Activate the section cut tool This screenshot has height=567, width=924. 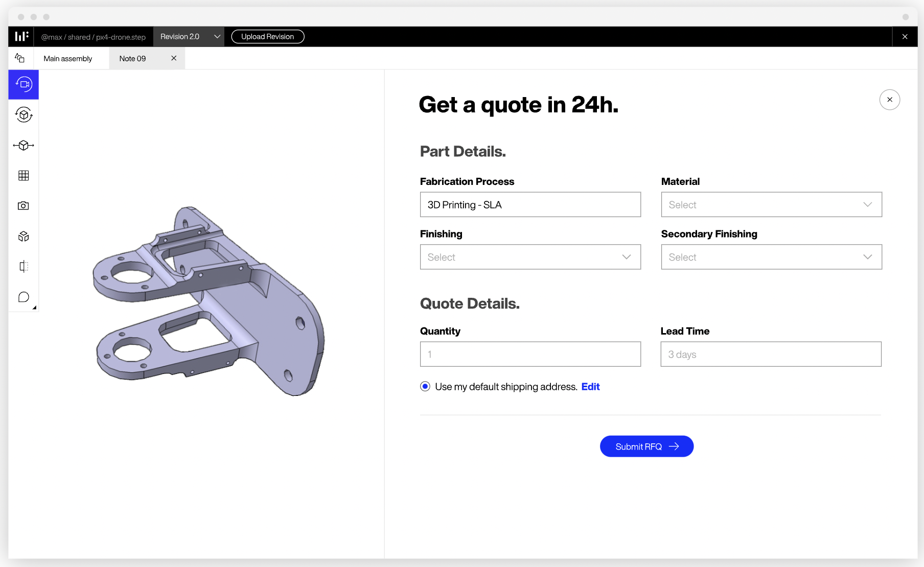click(23, 266)
